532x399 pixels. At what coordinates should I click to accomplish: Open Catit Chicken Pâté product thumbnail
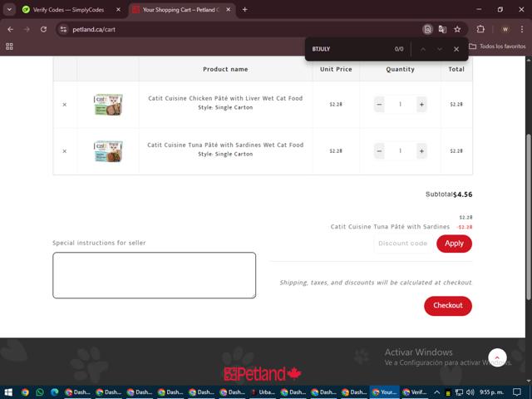click(108, 105)
